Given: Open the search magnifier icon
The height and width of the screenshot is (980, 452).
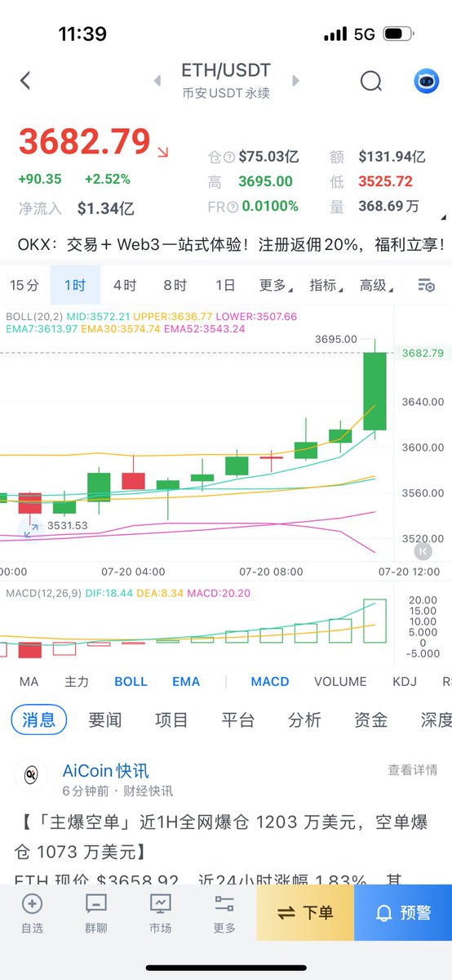Looking at the screenshot, I should point(371,81).
